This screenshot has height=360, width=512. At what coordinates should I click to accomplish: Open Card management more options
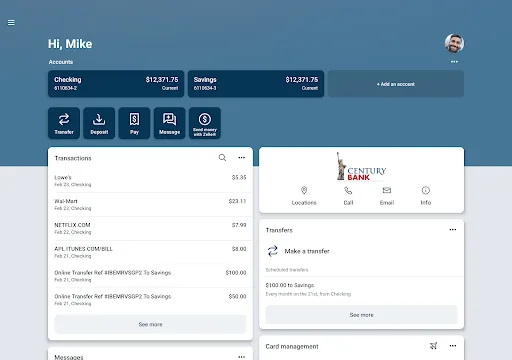[453, 346]
